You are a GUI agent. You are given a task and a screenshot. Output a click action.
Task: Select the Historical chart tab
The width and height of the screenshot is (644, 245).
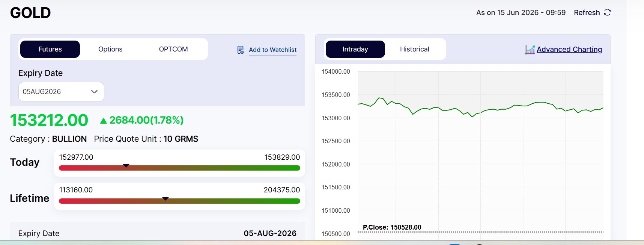click(414, 49)
